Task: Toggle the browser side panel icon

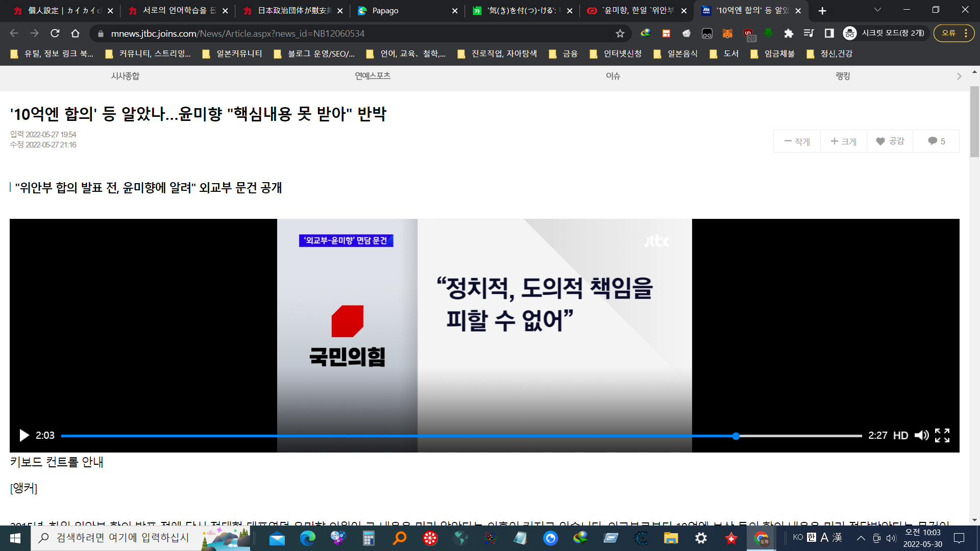Action: click(x=829, y=34)
